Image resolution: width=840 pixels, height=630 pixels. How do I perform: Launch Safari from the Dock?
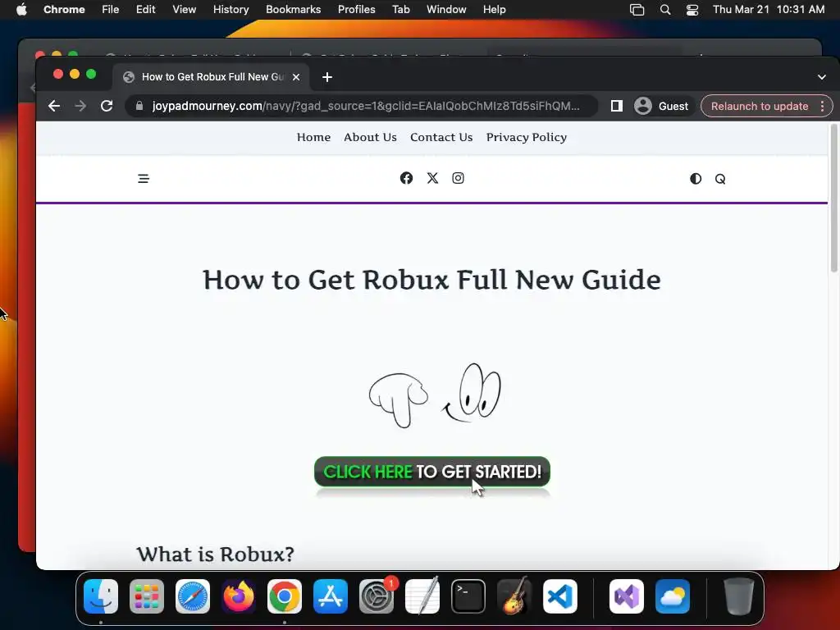point(193,596)
